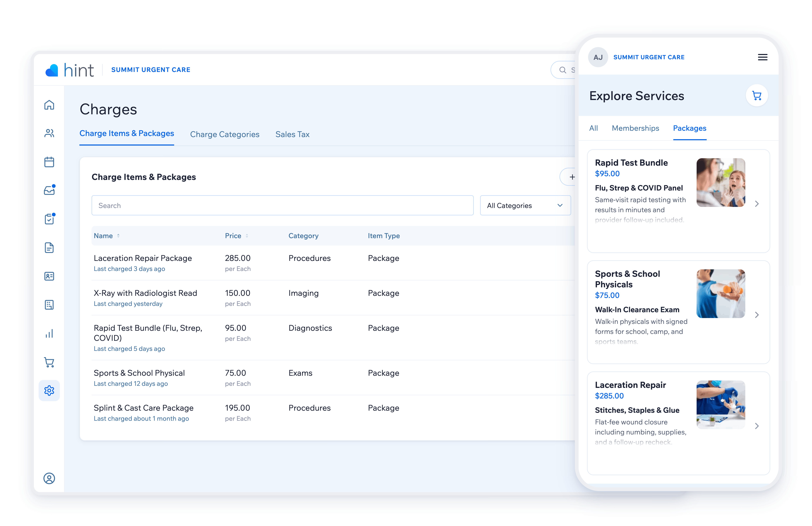
Task: Sort table by Name column arrows
Action: [118, 236]
